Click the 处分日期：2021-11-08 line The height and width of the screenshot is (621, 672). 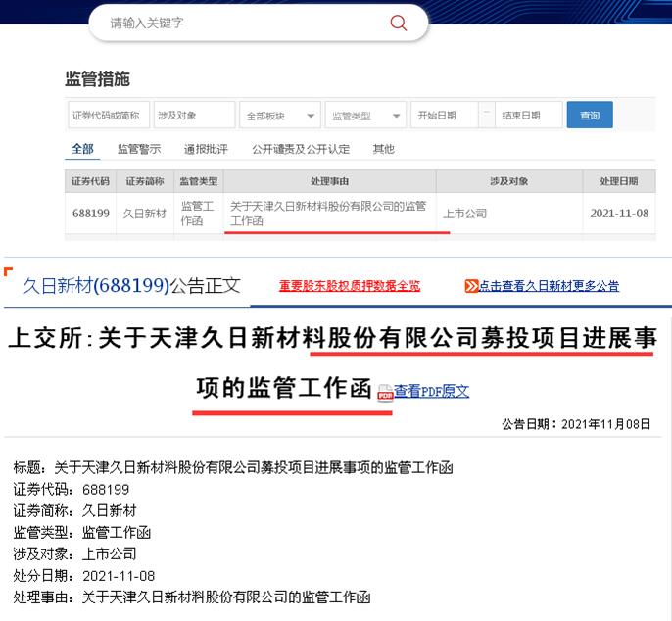point(84,576)
